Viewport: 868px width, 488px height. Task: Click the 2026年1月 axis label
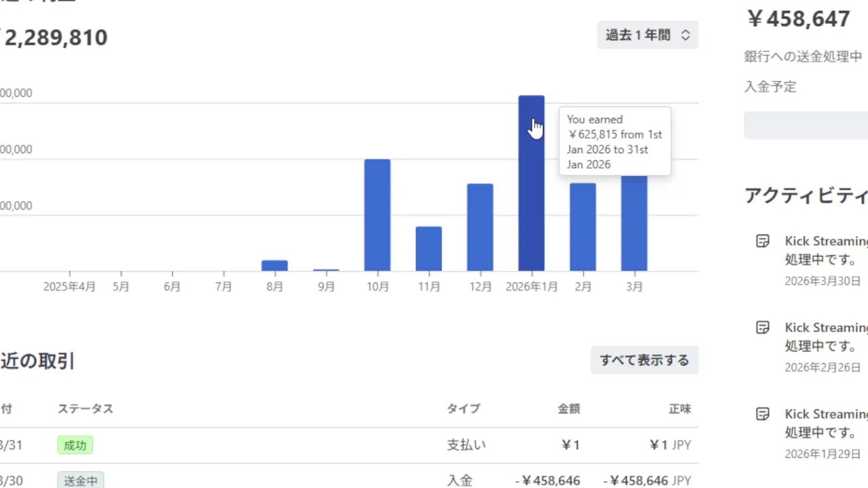click(532, 287)
